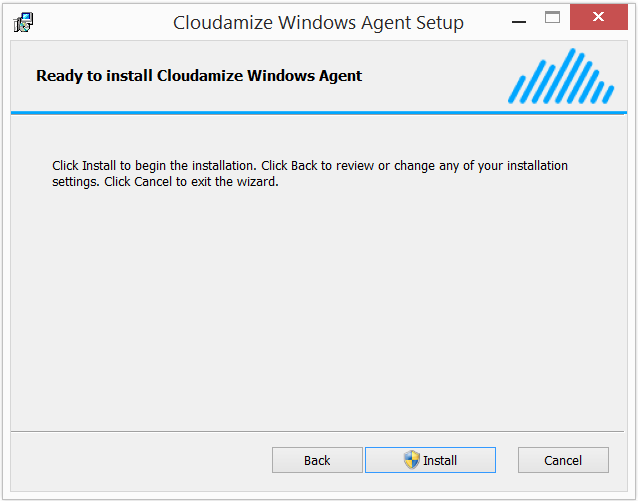Click the footer gap between Install and Cancel
Viewport: 638px width, 501px height.
point(507,460)
